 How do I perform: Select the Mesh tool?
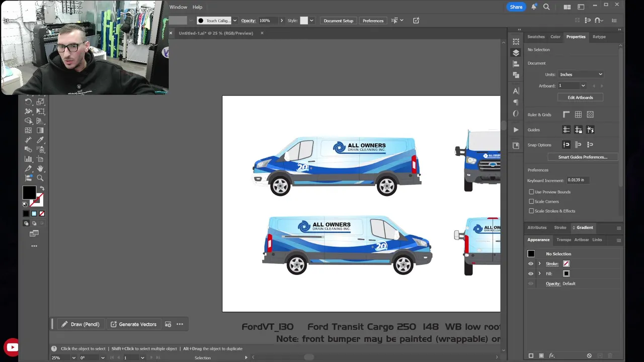(28, 130)
